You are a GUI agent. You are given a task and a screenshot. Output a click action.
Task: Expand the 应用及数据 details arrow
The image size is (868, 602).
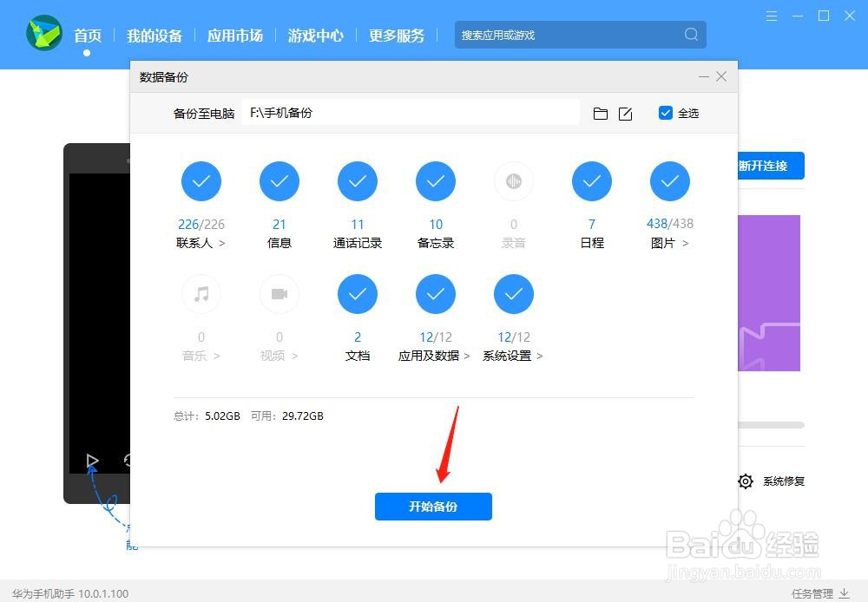[467, 356]
